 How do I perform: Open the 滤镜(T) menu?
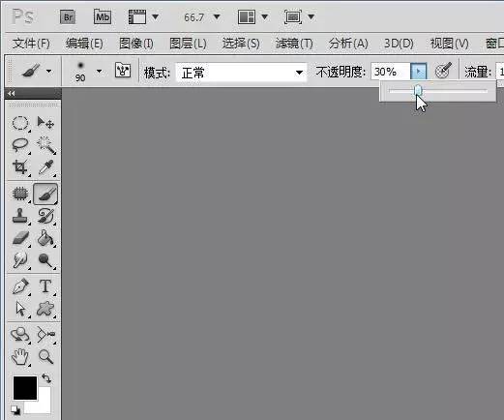point(294,44)
